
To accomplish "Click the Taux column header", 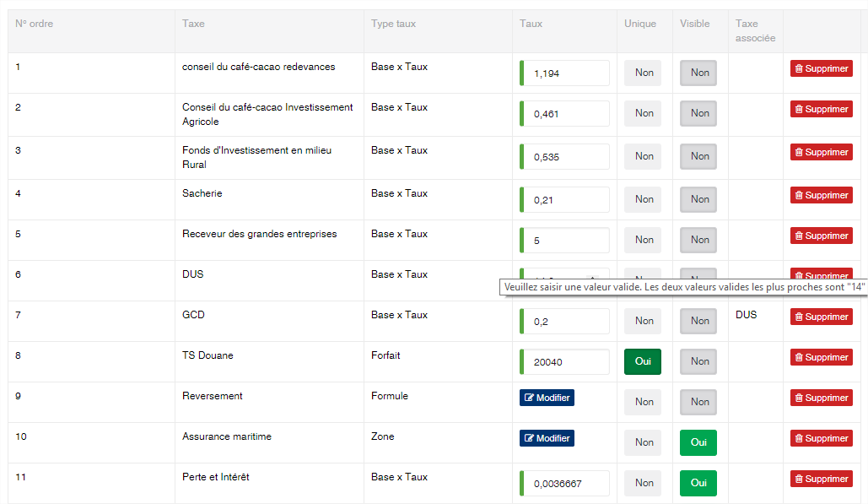I will 531,24.
